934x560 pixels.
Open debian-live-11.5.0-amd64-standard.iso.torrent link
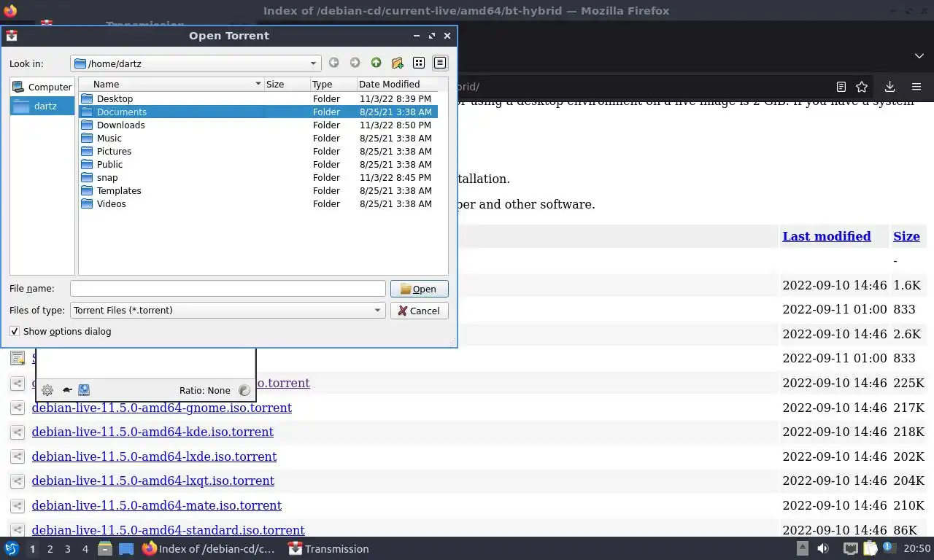point(169,530)
